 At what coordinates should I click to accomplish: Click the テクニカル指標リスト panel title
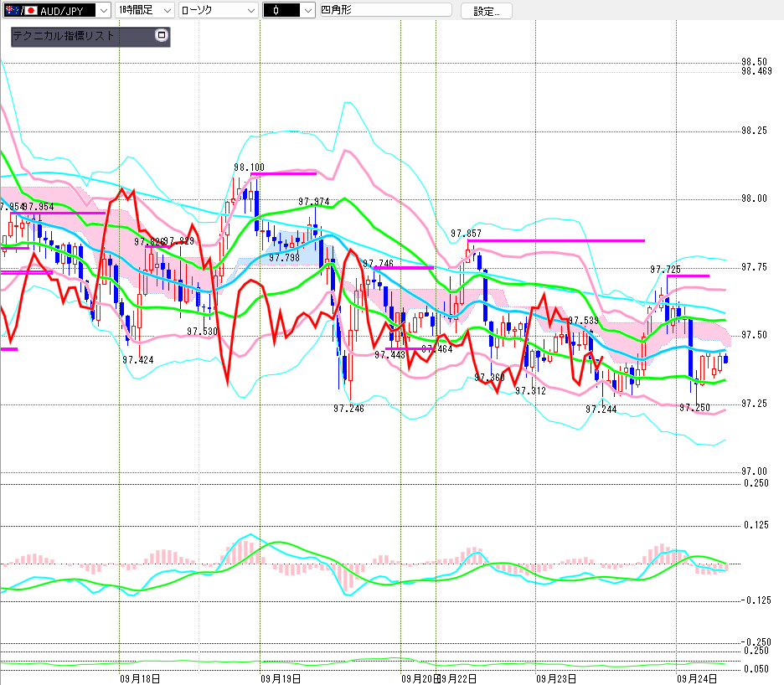64,37
